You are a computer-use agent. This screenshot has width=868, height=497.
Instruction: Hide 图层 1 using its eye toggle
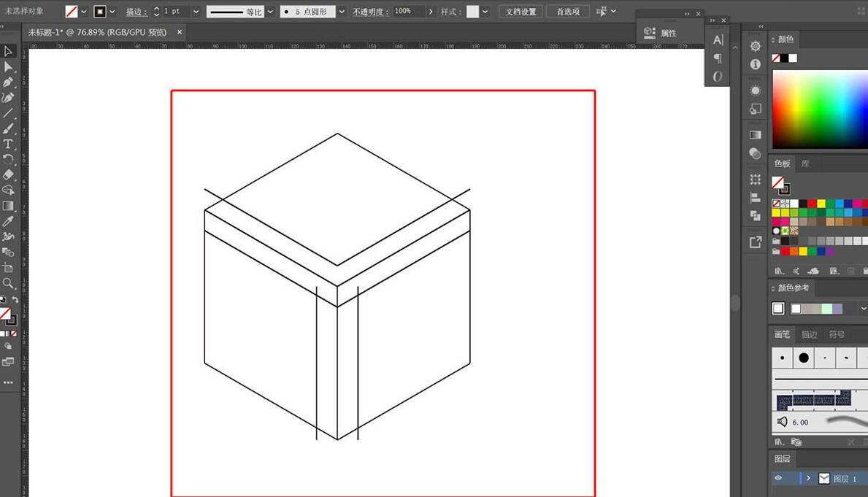point(778,478)
